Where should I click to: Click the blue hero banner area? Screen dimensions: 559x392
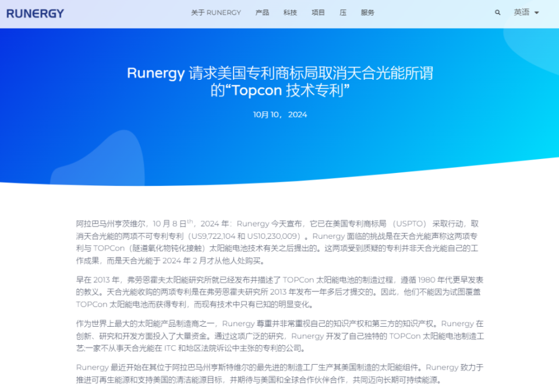[279, 151]
